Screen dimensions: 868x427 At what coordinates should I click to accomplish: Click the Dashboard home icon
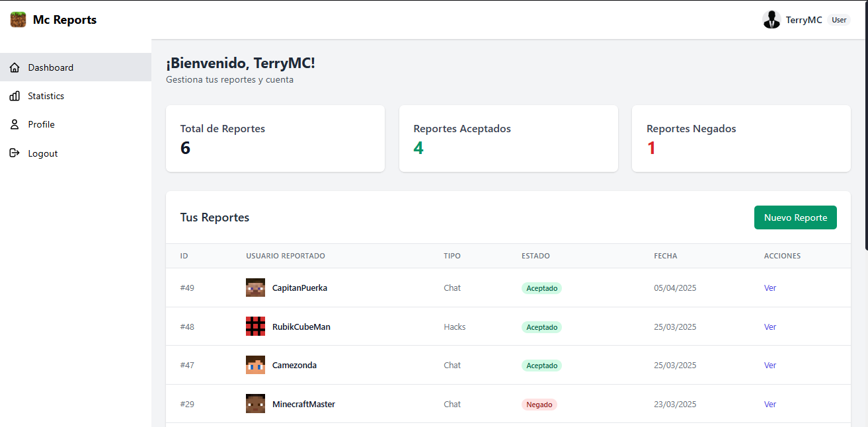click(x=15, y=67)
